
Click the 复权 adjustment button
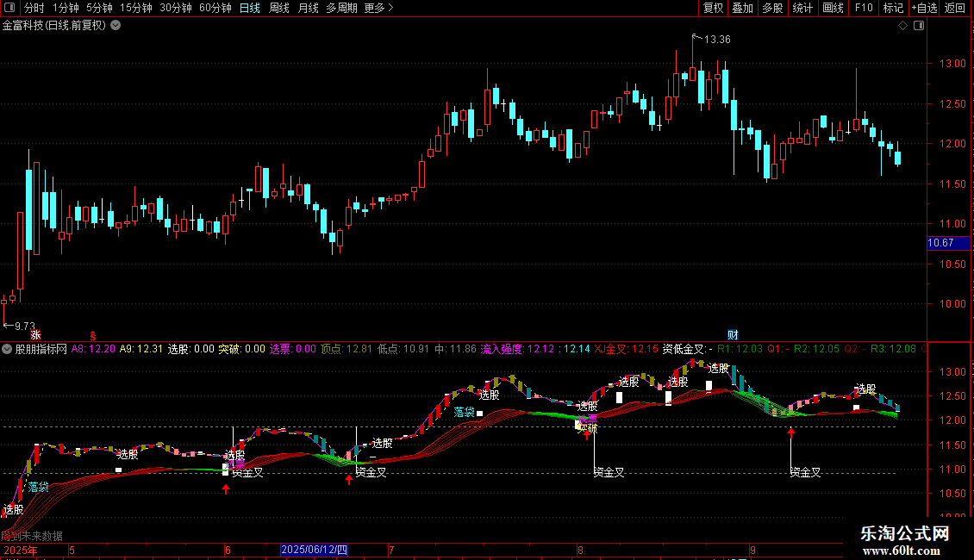coord(713,8)
